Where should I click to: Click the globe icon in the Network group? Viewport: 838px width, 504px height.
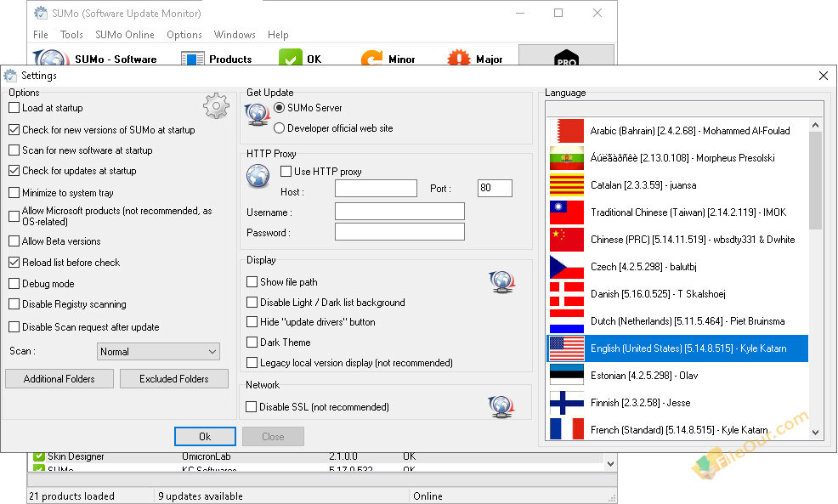pyautogui.click(x=501, y=407)
